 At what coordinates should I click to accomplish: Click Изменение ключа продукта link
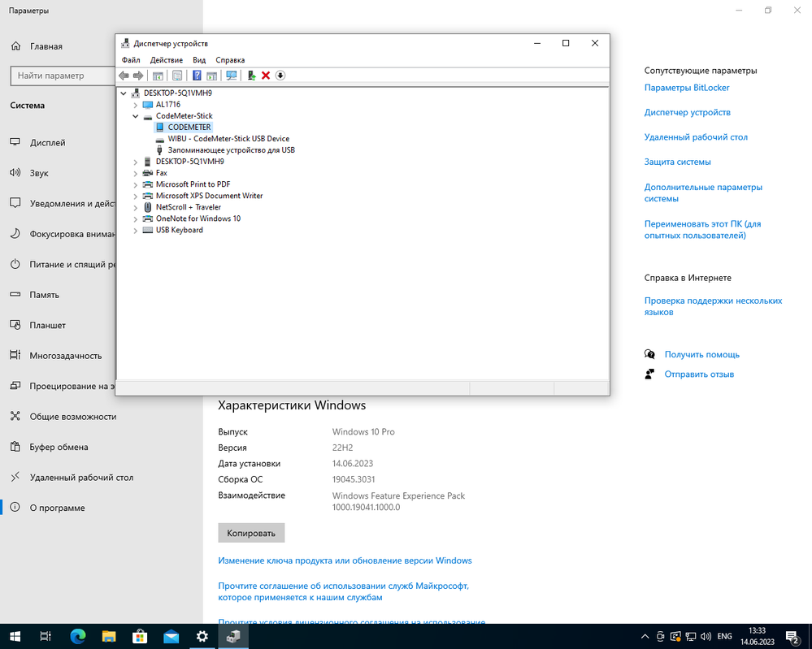[x=345, y=560]
